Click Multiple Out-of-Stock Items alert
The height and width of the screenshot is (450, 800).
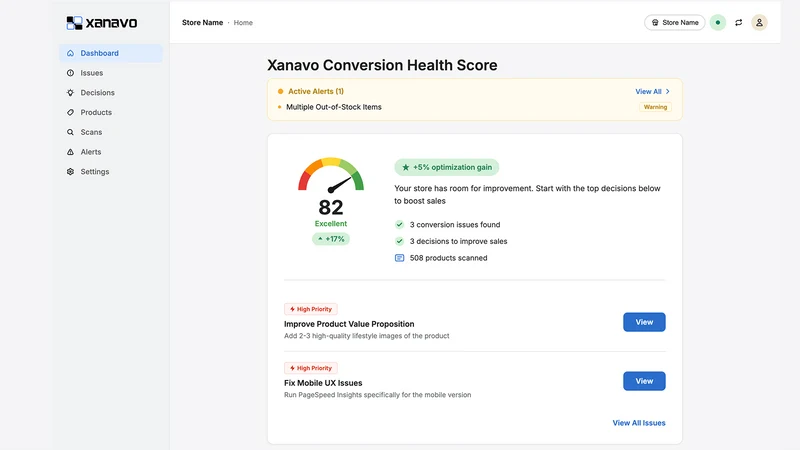334,107
